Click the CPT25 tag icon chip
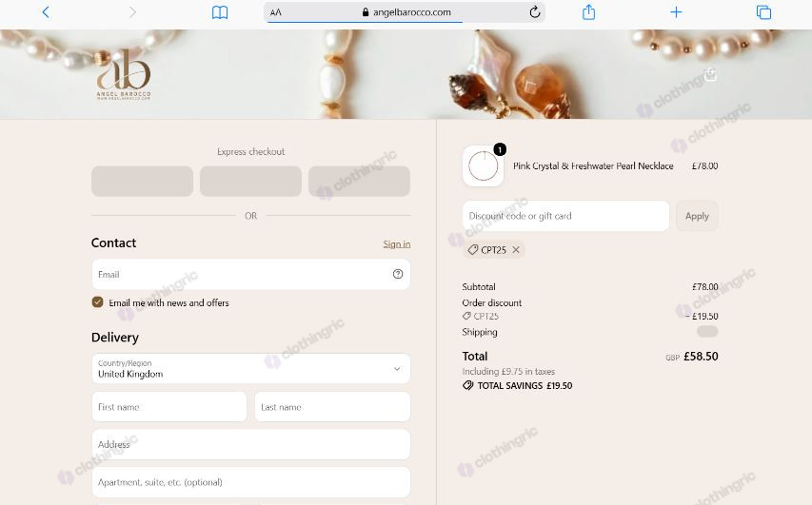 493,250
